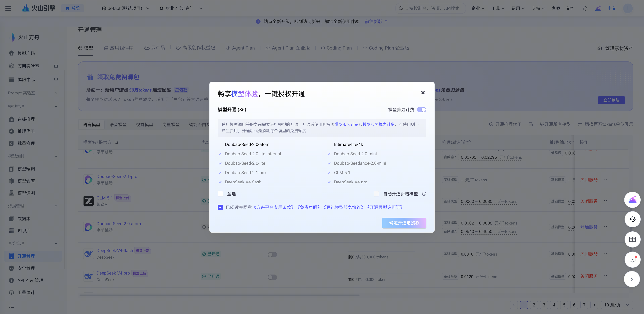Toggle the 模型算力计费 switch
Viewport: 644px width, 314px height.
(x=421, y=110)
